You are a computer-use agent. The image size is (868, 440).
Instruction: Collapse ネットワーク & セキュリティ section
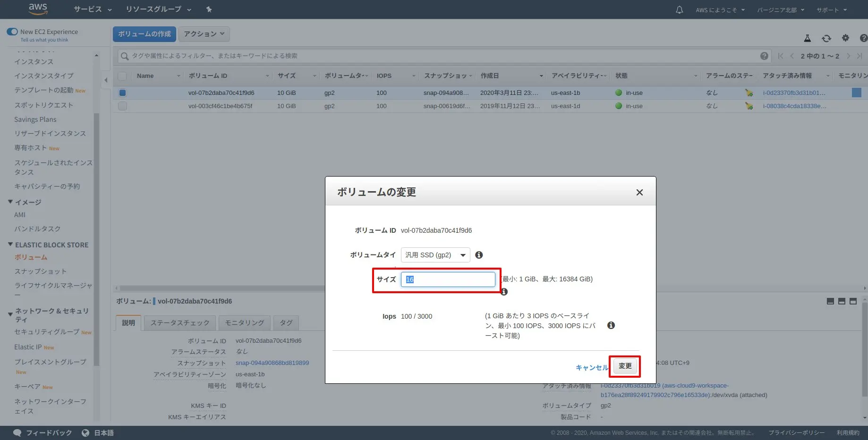10,314
